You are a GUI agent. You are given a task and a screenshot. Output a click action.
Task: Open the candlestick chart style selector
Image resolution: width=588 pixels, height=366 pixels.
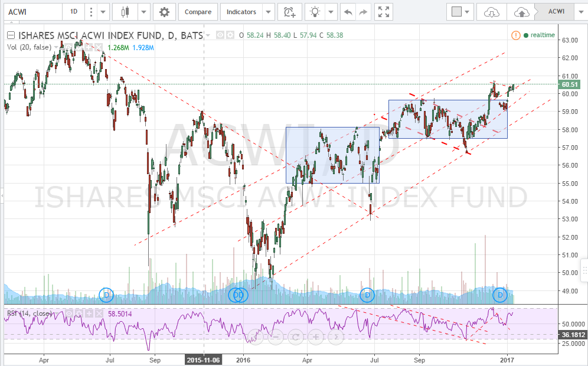125,12
